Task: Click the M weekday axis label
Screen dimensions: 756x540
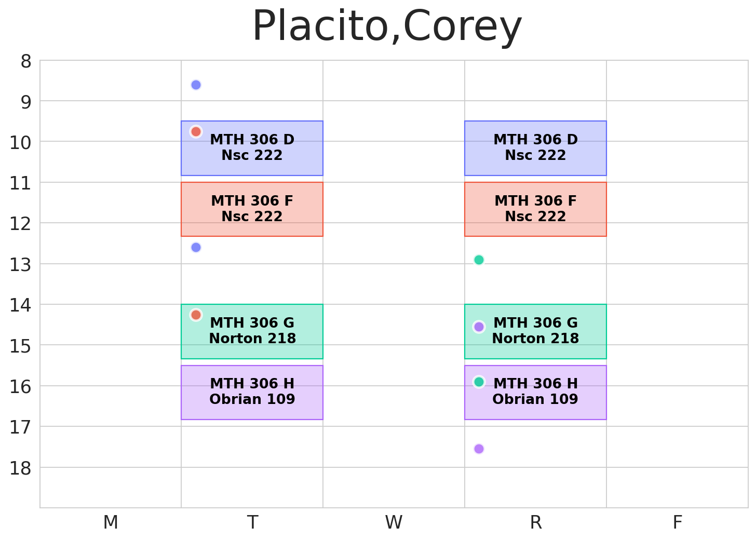Action: pos(111,522)
